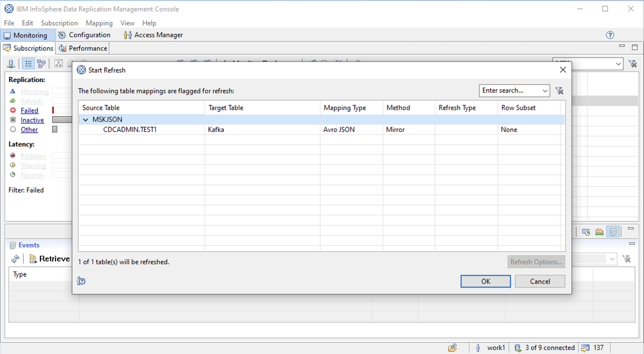Image resolution: width=644 pixels, height=354 pixels.
Task: Switch subscriptions to list view icon
Action: point(28,63)
